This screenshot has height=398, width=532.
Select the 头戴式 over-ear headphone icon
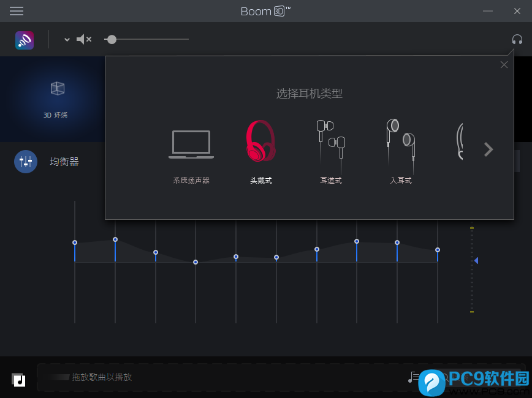click(260, 141)
